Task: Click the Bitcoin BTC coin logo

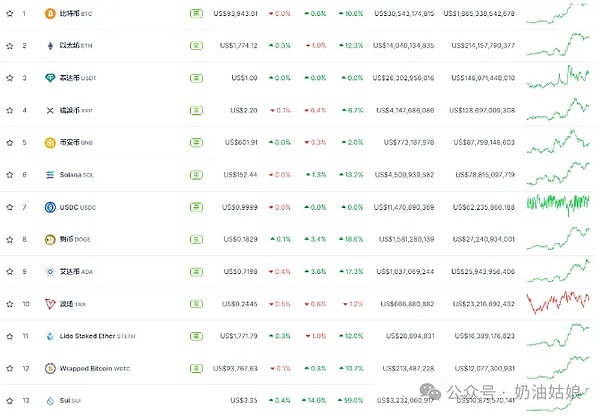Action: (x=50, y=14)
